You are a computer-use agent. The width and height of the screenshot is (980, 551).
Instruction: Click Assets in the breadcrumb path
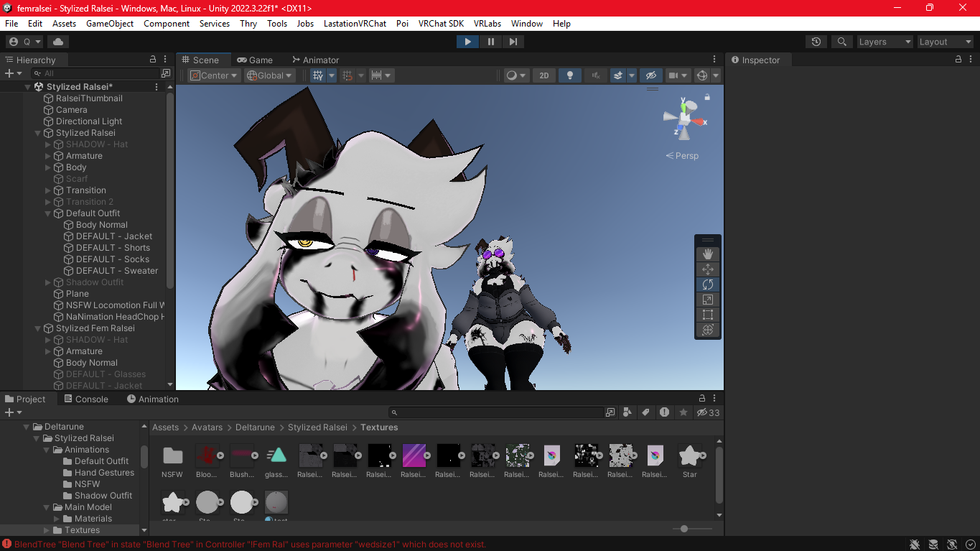[x=165, y=427]
